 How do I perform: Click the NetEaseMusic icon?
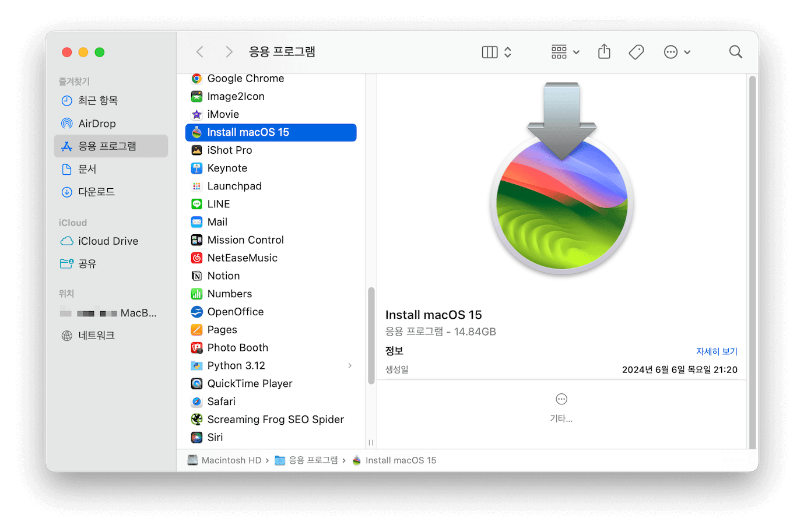coord(197,258)
